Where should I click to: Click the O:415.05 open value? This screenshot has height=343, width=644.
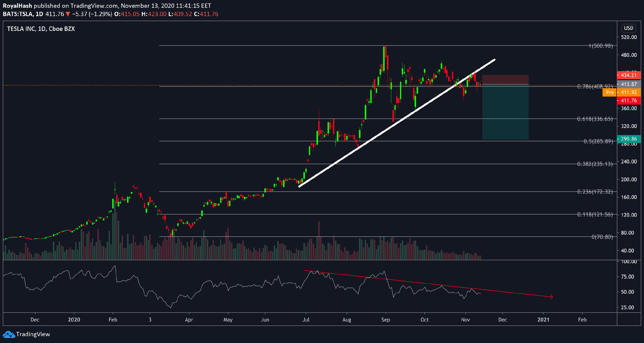(x=127, y=14)
